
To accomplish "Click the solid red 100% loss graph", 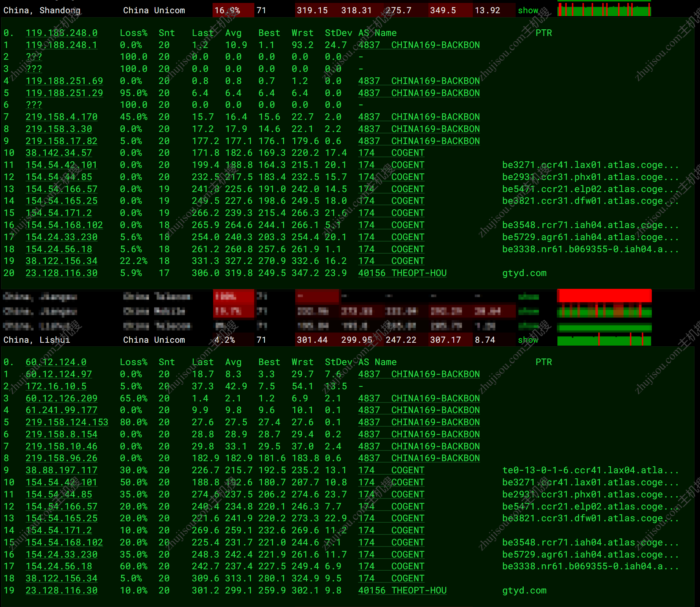I will pyautogui.click(x=604, y=296).
